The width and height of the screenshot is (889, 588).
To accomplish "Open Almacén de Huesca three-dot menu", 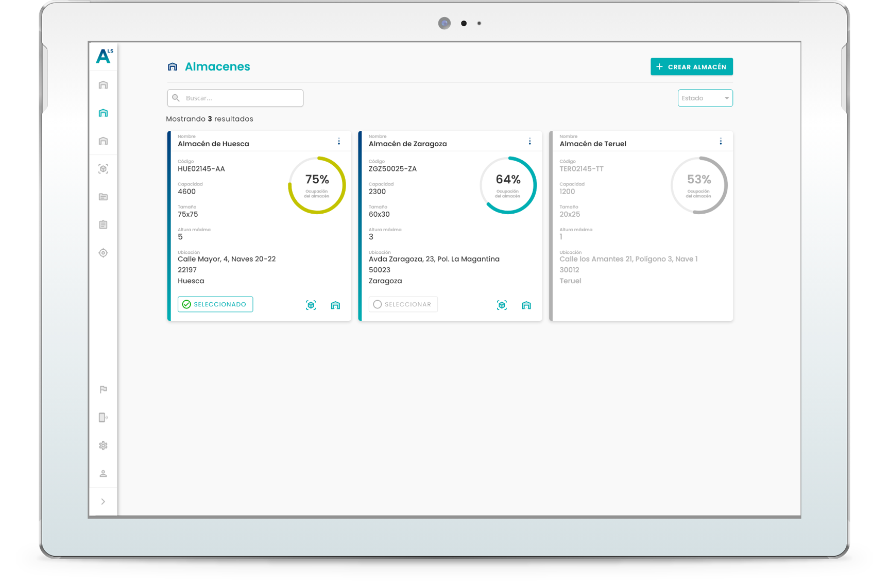I will (339, 141).
